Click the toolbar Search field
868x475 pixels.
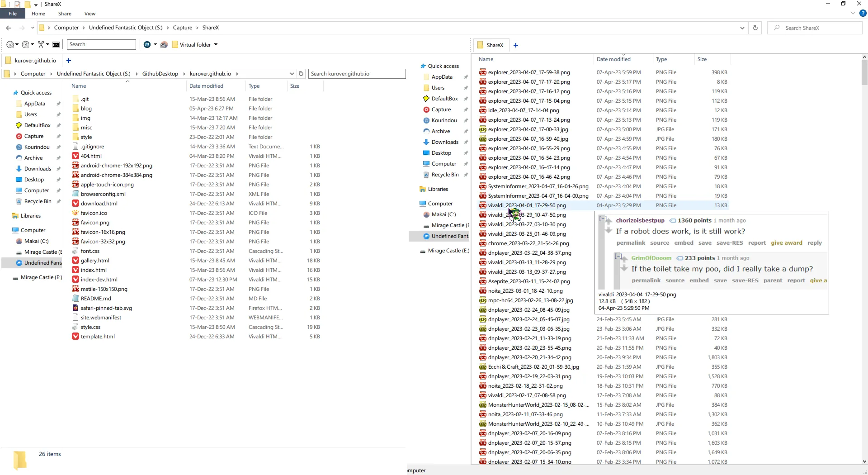pos(101,44)
